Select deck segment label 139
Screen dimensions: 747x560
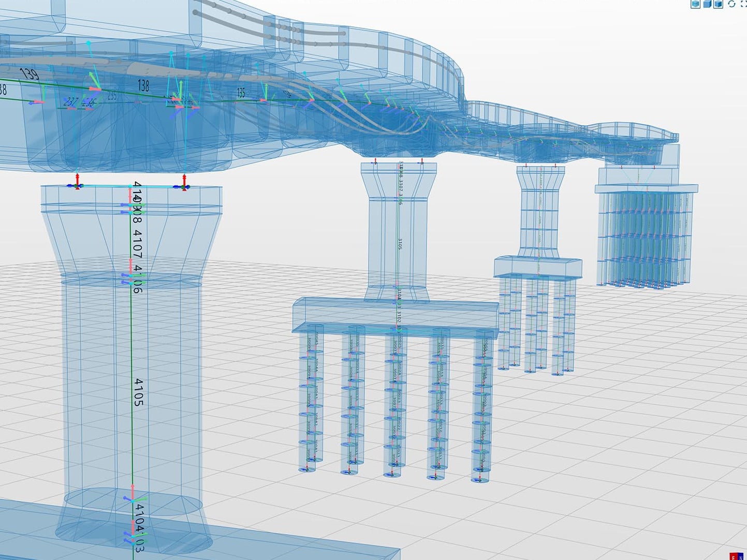(30, 73)
